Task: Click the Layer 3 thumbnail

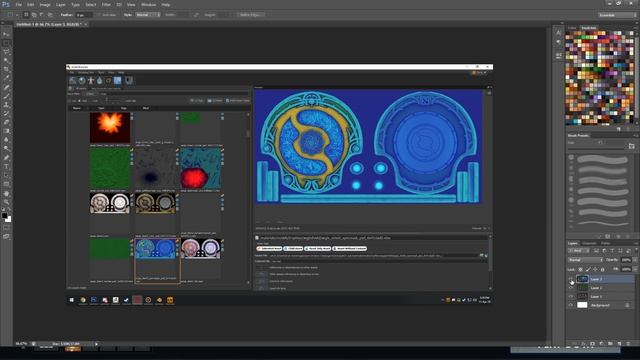Action: (x=582, y=279)
